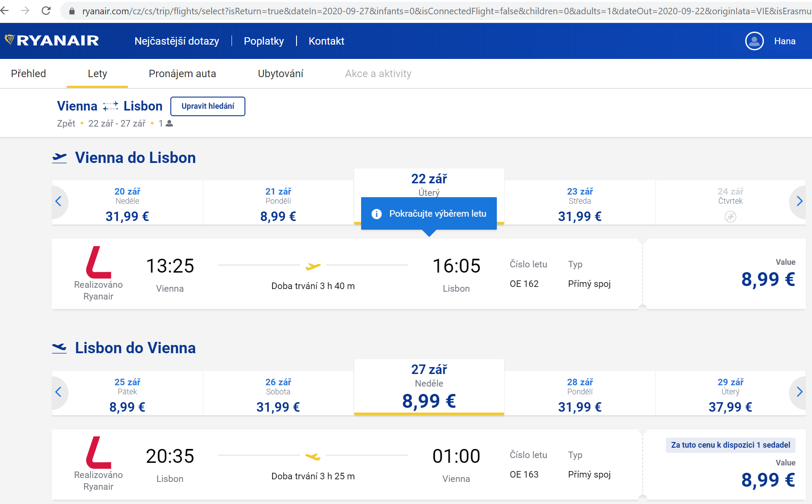Open the Hana user profile icon

(x=754, y=41)
